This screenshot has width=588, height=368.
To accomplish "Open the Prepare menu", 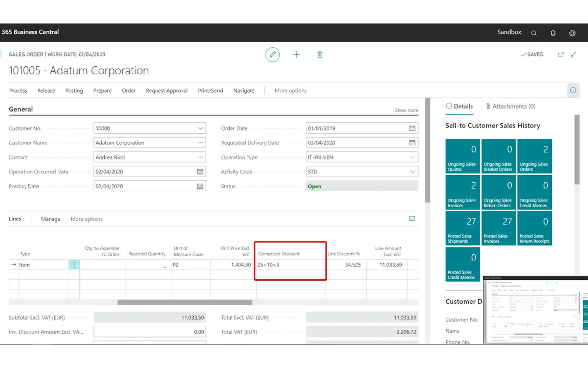I will [x=103, y=91].
